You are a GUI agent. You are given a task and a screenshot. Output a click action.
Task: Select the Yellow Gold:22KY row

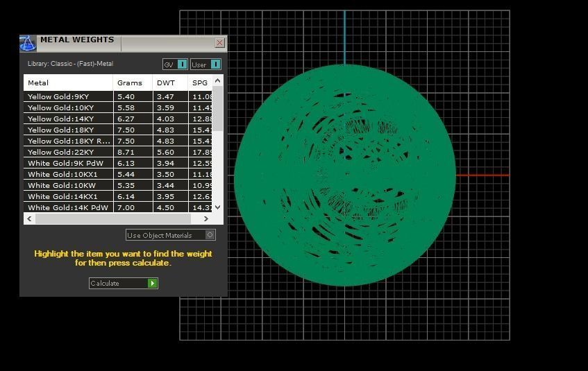pos(118,152)
